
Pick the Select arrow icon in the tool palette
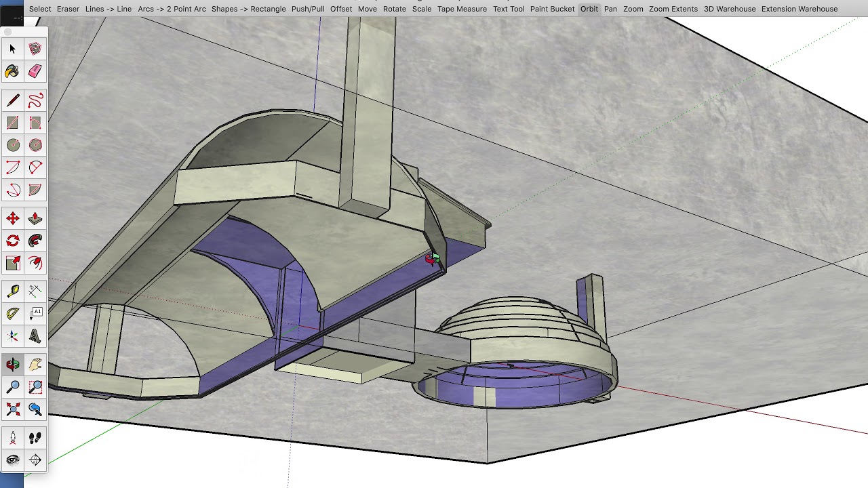[13, 49]
